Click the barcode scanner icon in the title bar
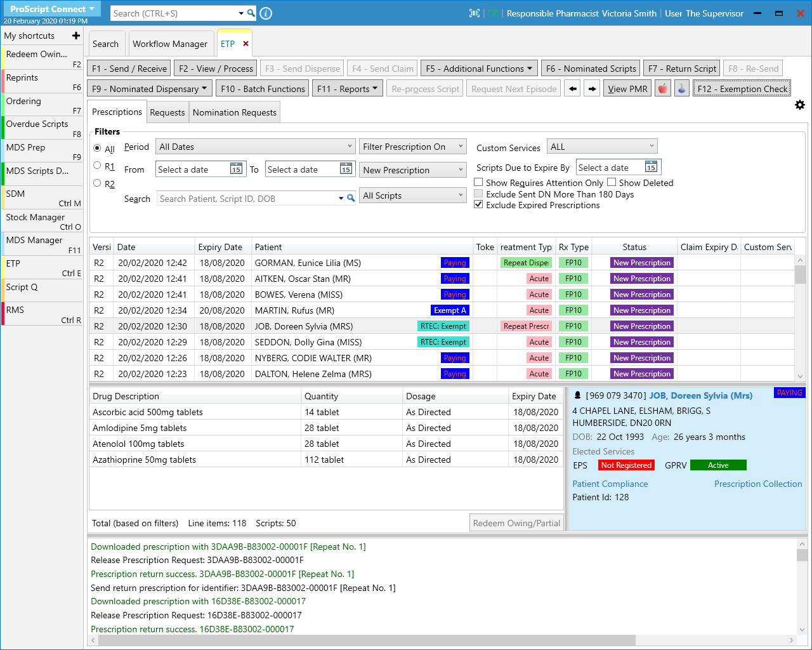This screenshot has width=812, height=650. (475, 13)
